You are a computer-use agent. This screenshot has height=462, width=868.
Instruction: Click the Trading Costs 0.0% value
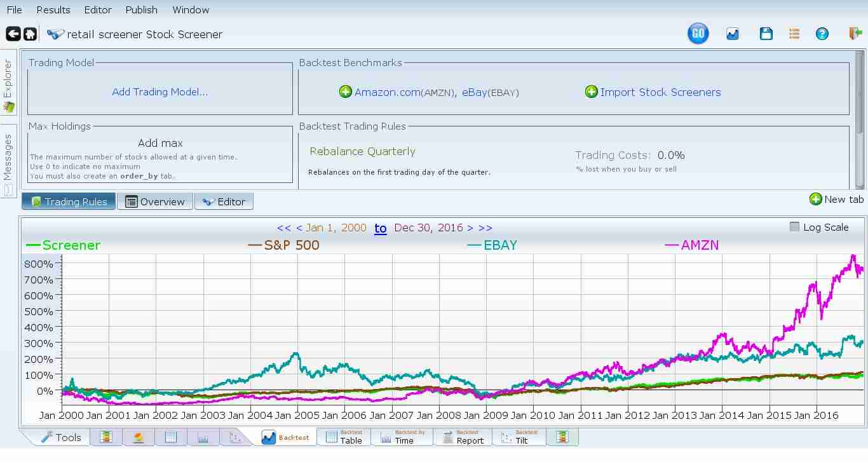click(x=671, y=155)
